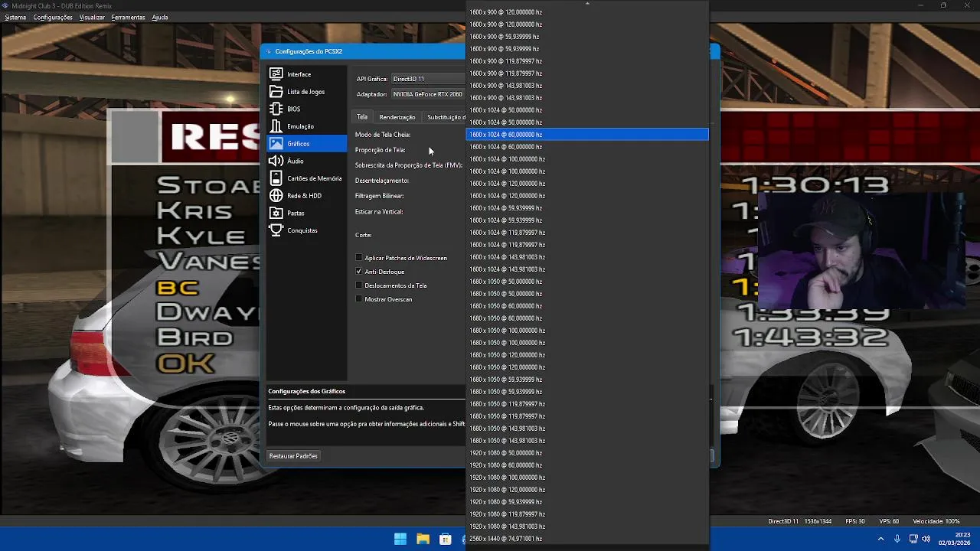Click the microphone tray icon
Viewport: 980px width, 551px height.
point(897,540)
